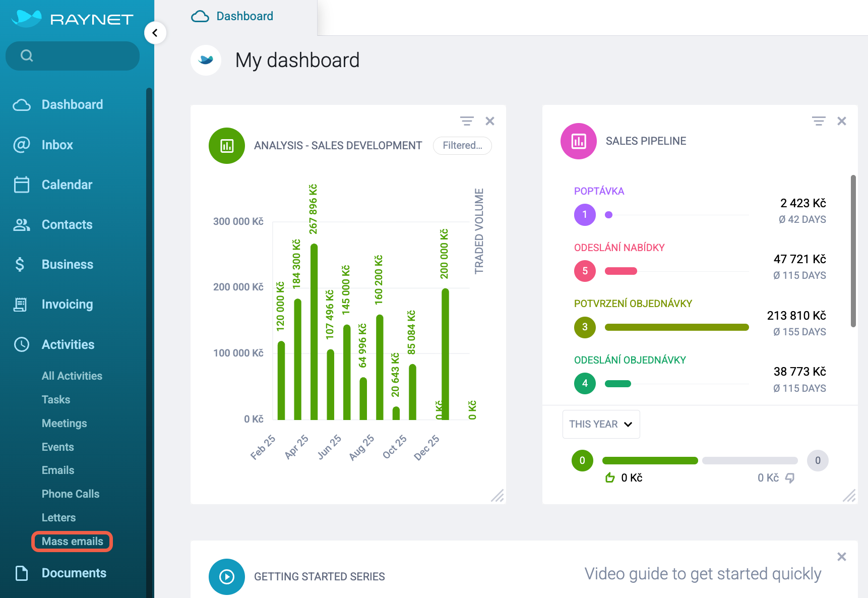Open the THIS YEAR period dropdown

pos(601,424)
